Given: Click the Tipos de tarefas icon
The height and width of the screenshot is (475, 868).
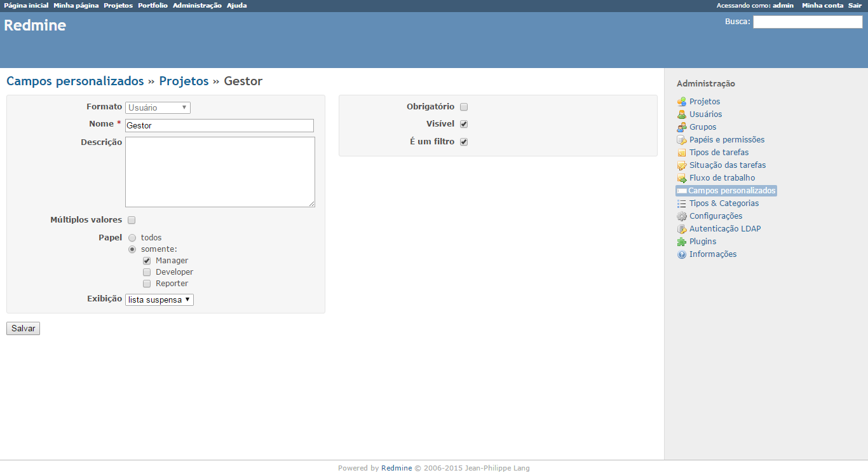Looking at the screenshot, I should click(682, 153).
